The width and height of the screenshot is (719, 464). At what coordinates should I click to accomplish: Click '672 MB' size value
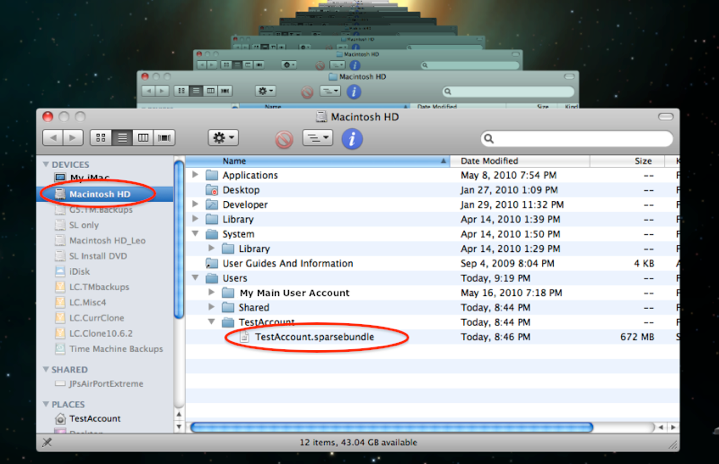pos(637,337)
